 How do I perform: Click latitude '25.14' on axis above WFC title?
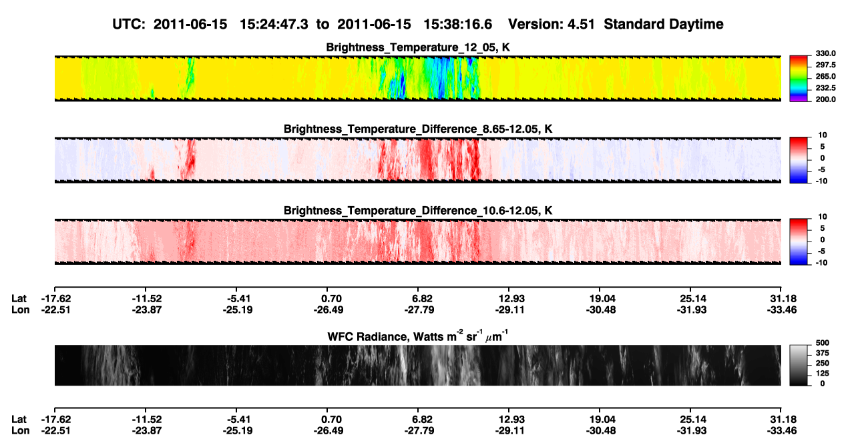[691, 298]
